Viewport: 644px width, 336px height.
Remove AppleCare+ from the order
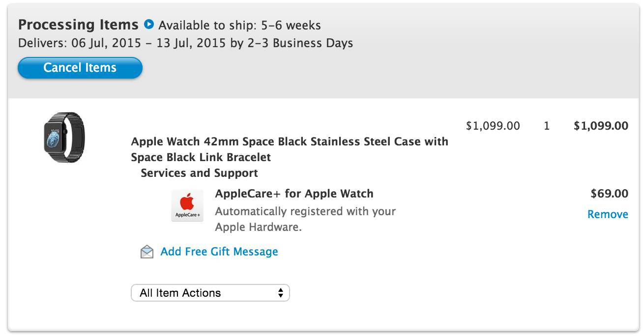(x=608, y=214)
